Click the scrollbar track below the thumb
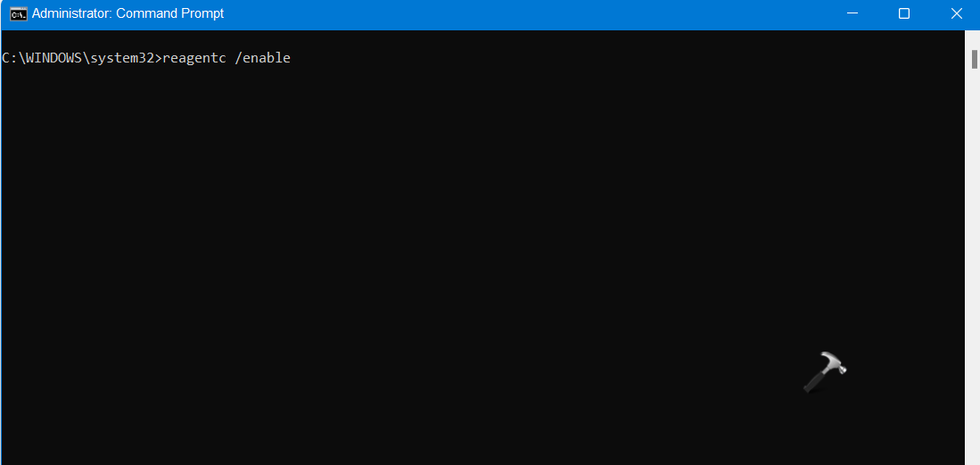 tap(974, 187)
